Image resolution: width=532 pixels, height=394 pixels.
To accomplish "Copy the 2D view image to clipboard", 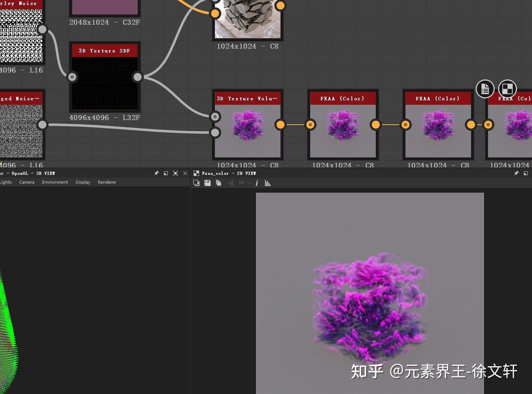I will (x=219, y=183).
